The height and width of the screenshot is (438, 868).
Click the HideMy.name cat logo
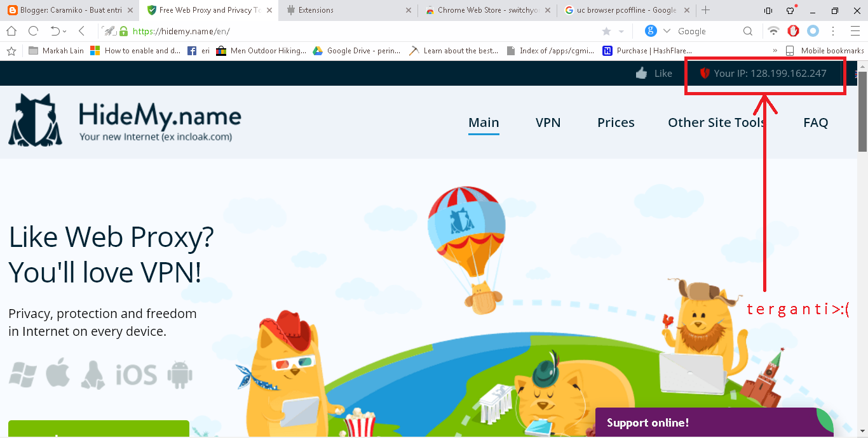pos(36,120)
